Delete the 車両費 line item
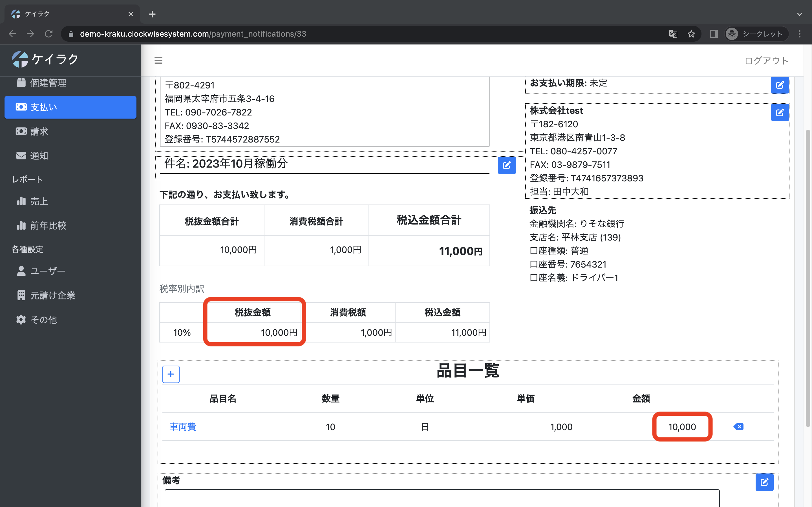The image size is (812, 507). [738, 426]
